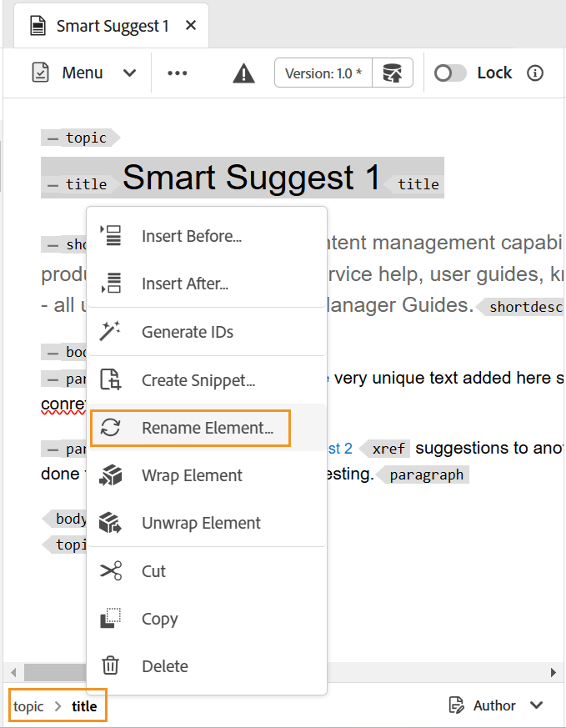Screen dimensions: 566x728
Task: Collapse the title element tag
Action: [x=53, y=185]
